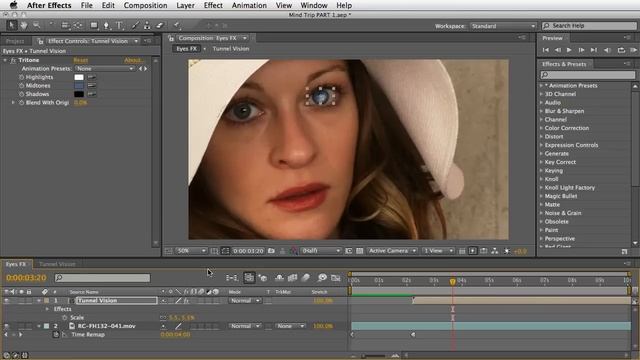
Task: Click the Play button in Preview
Action: (x=569, y=50)
